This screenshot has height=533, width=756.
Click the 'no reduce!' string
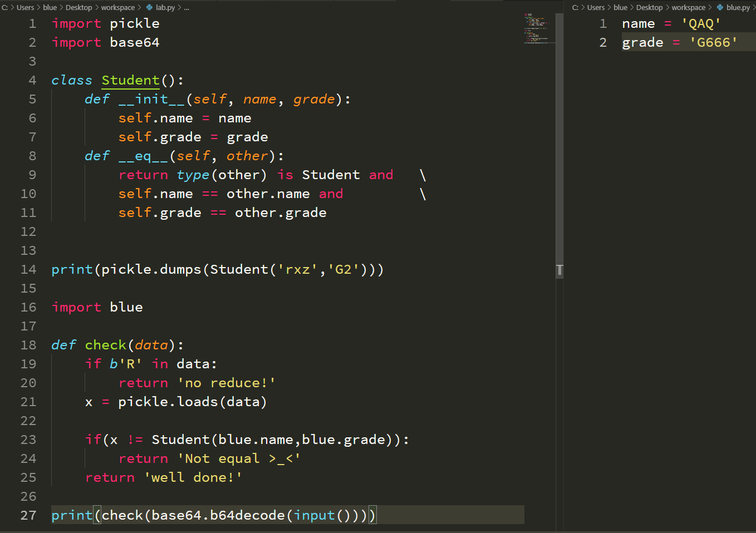pyautogui.click(x=227, y=383)
